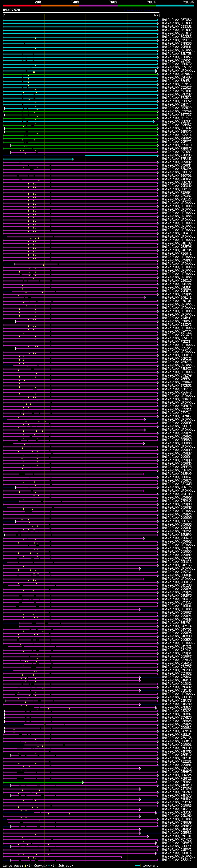Select the UniRef100_Q4PBS1 label
The image size is (197, 868).
pos(177,179)
